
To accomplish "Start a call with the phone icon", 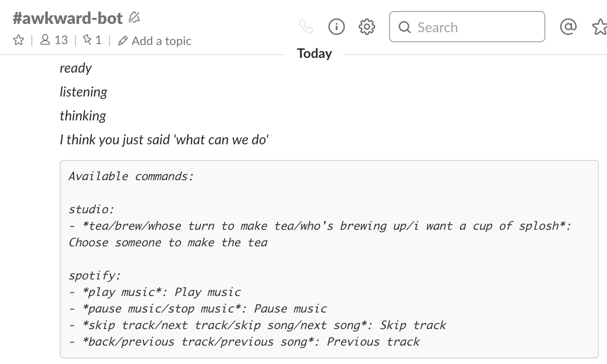I will click(306, 27).
